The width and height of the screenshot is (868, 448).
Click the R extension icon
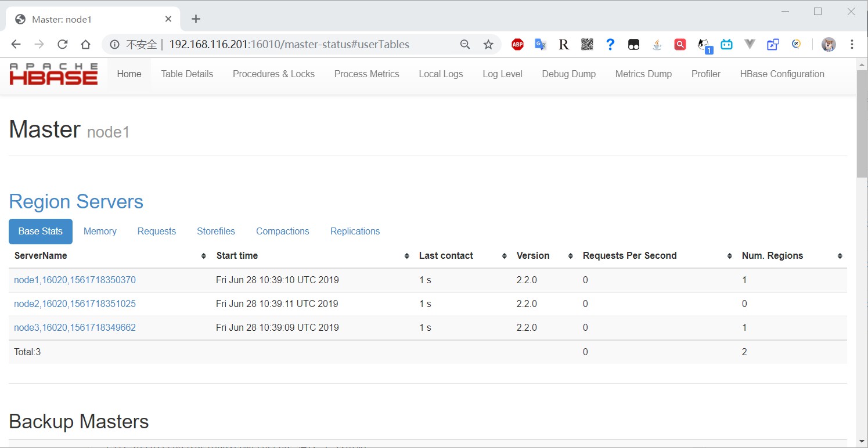[564, 45]
